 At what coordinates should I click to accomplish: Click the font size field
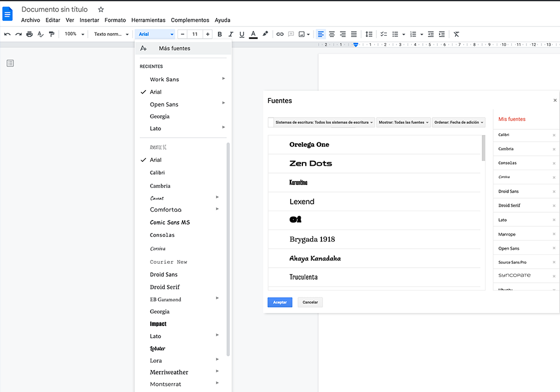click(195, 34)
